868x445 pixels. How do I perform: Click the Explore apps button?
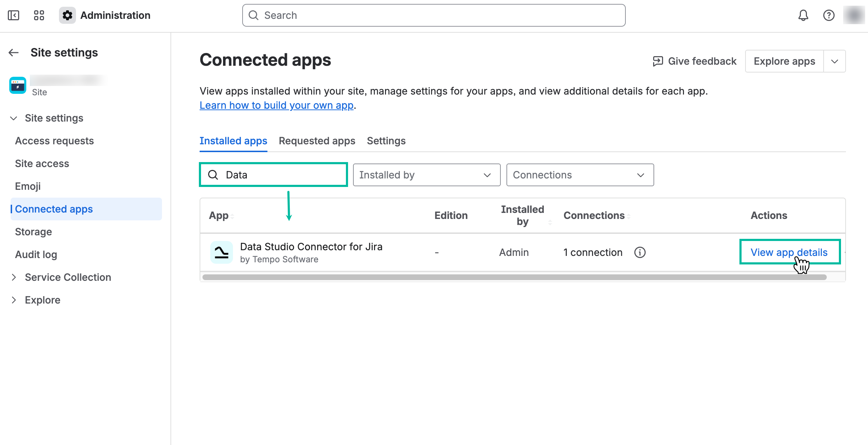click(x=785, y=61)
